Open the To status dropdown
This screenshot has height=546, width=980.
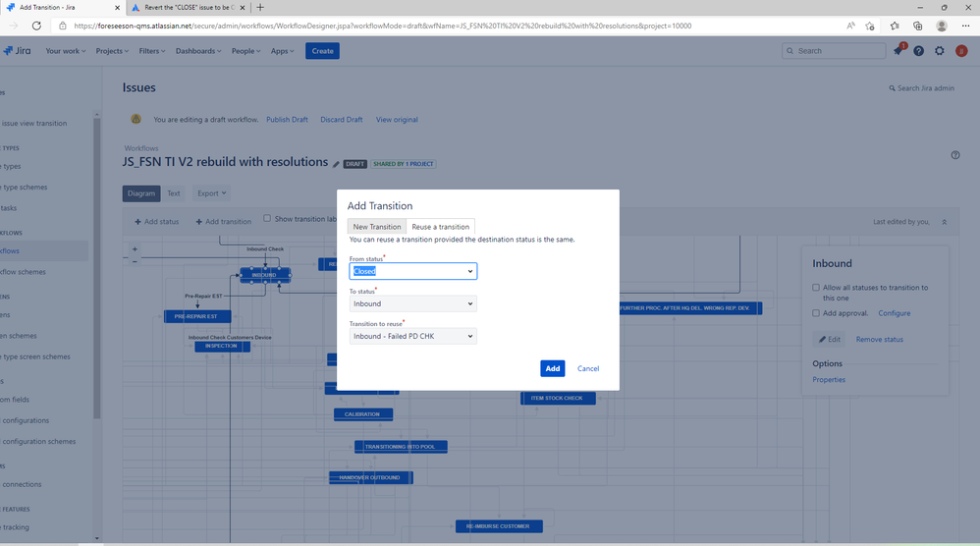(x=413, y=303)
